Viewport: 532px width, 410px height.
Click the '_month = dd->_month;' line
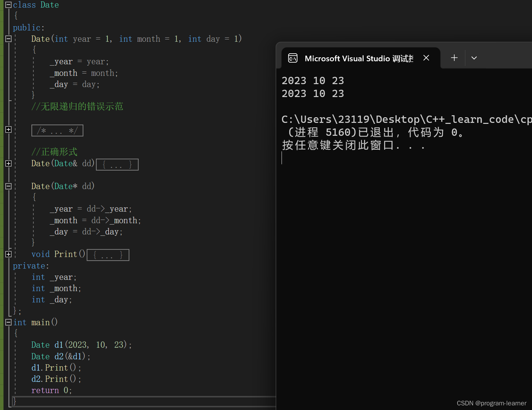tap(95, 220)
